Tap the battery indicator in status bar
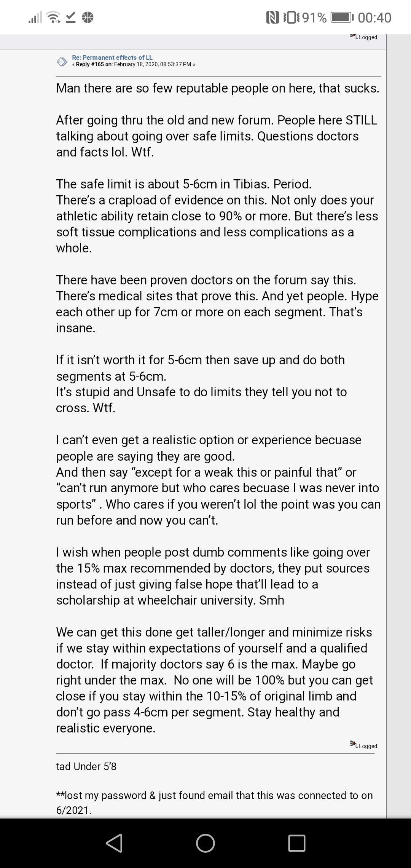 pos(342,18)
